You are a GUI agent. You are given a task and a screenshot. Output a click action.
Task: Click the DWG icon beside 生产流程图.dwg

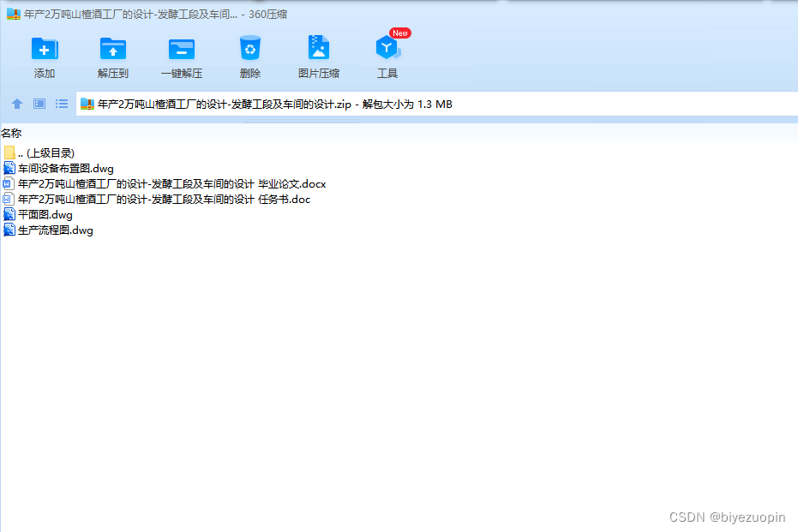coord(9,230)
